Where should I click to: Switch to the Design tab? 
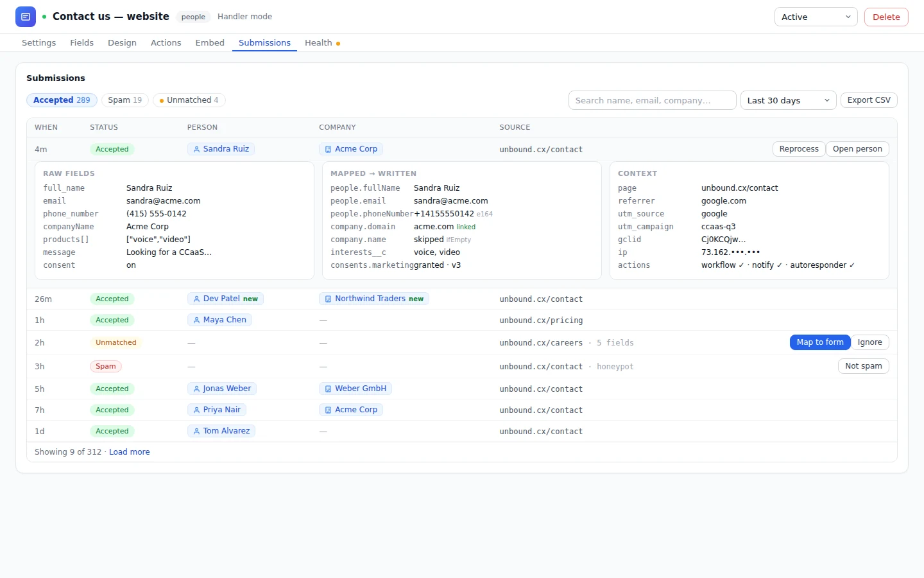(x=122, y=43)
